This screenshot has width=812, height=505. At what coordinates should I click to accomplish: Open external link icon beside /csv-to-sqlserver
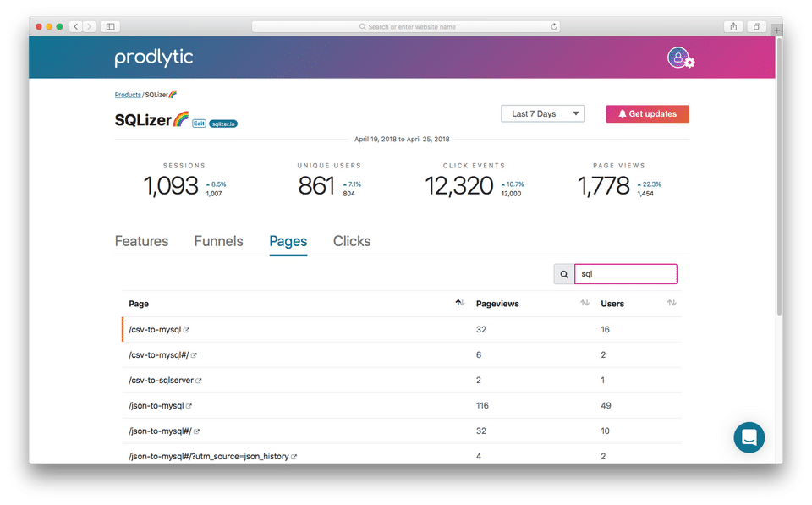coord(199,381)
